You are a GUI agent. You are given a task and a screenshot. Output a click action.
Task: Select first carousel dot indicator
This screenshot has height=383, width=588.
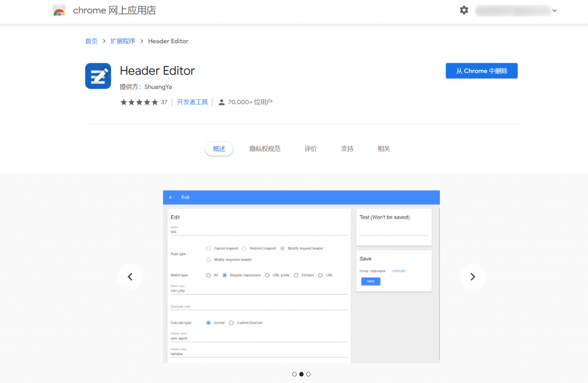click(295, 374)
